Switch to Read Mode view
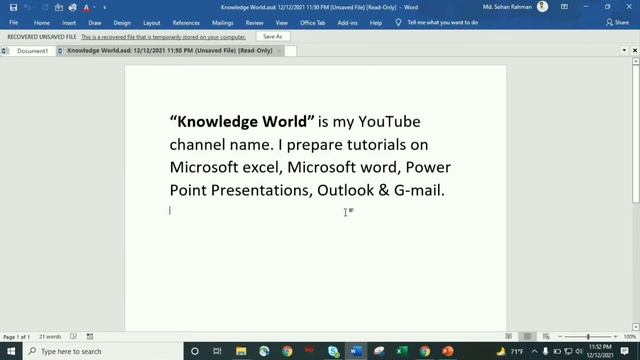 (508, 336)
